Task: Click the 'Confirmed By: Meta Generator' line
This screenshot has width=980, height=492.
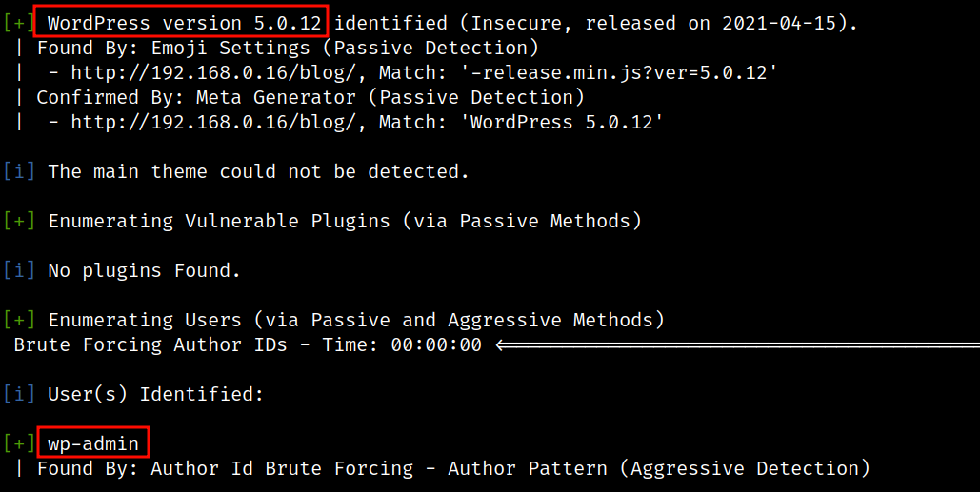Action: (310, 97)
